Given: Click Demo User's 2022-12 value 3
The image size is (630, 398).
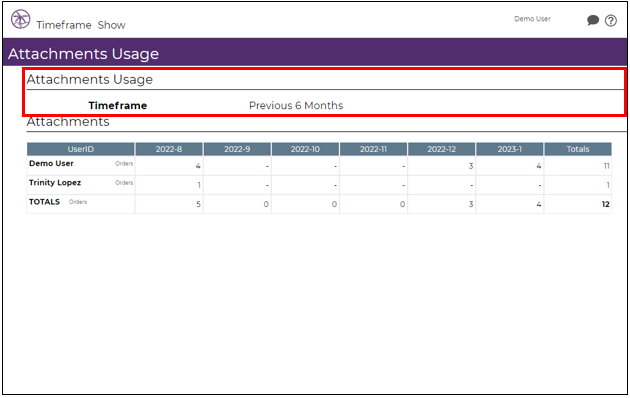Looking at the screenshot, I should pyautogui.click(x=471, y=166).
